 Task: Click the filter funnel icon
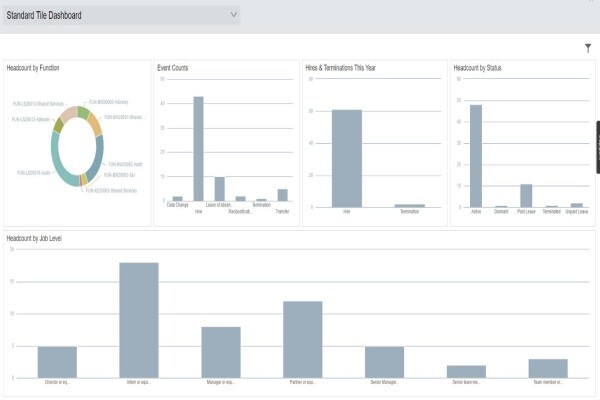[x=588, y=48]
